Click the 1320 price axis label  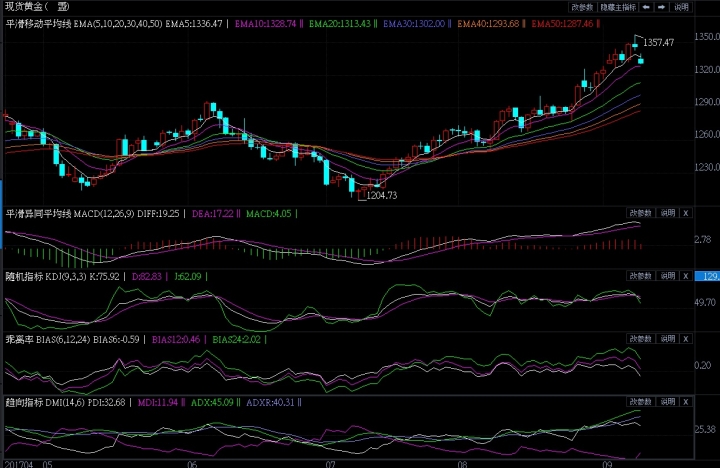707,69
